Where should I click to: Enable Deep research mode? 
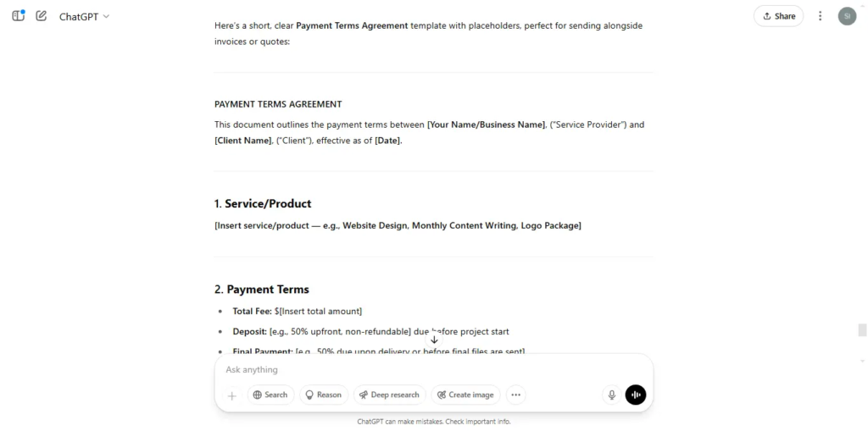390,395
